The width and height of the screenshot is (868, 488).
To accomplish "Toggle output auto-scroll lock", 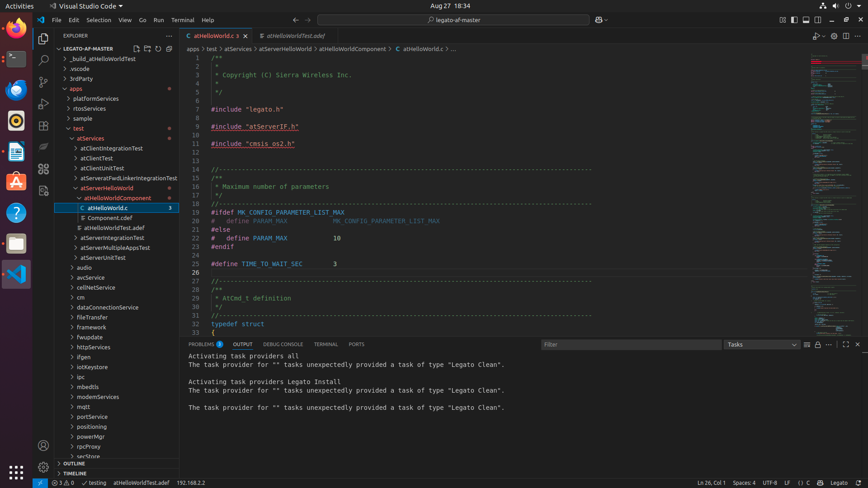I will tap(818, 345).
